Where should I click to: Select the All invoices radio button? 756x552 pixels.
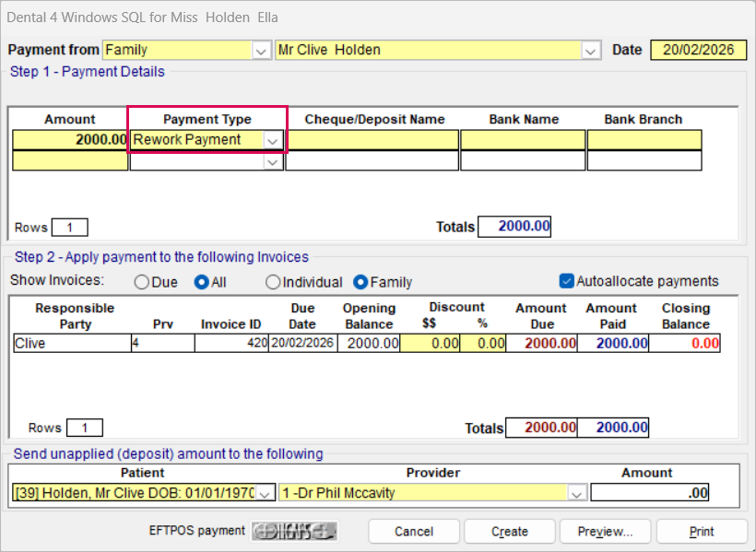click(x=201, y=282)
